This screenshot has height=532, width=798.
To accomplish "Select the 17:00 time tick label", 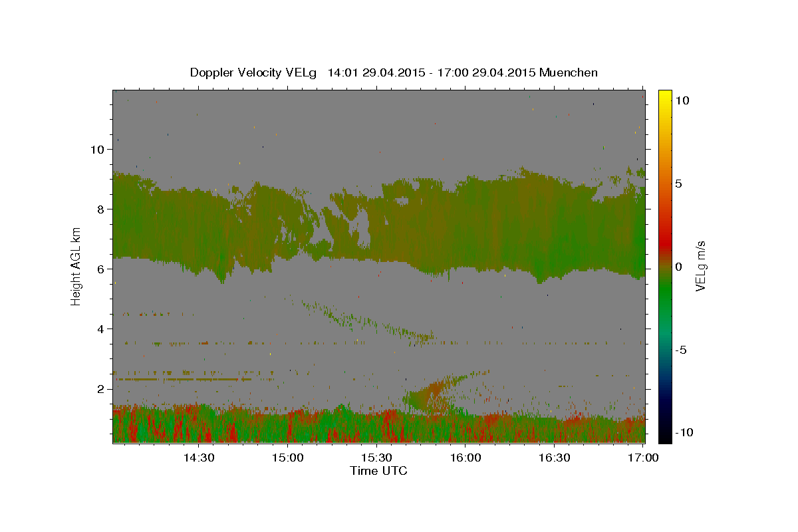I will [x=643, y=458].
